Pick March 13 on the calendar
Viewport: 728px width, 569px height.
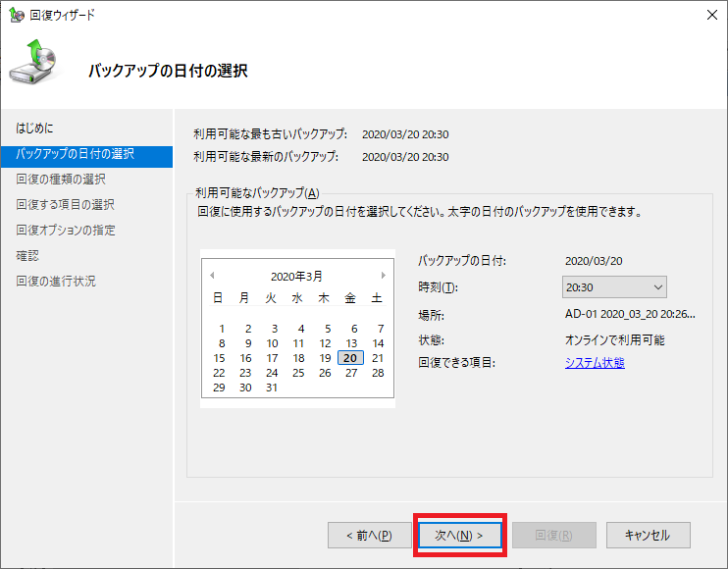point(351,343)
